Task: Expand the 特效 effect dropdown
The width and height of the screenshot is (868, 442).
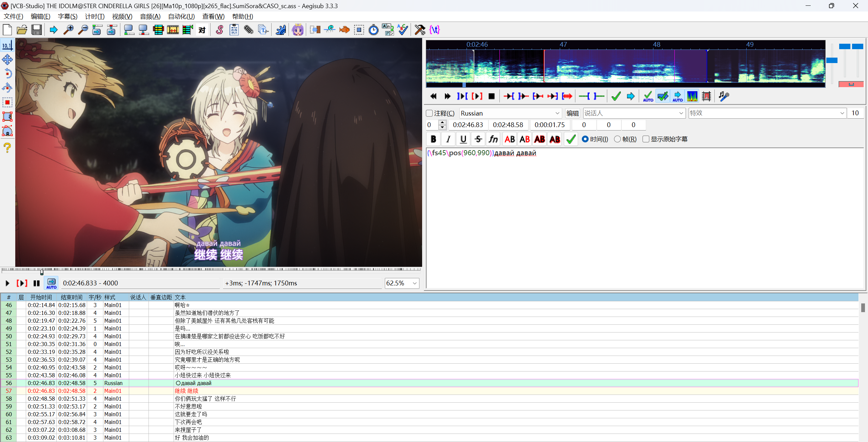Action: click(842, 113)
